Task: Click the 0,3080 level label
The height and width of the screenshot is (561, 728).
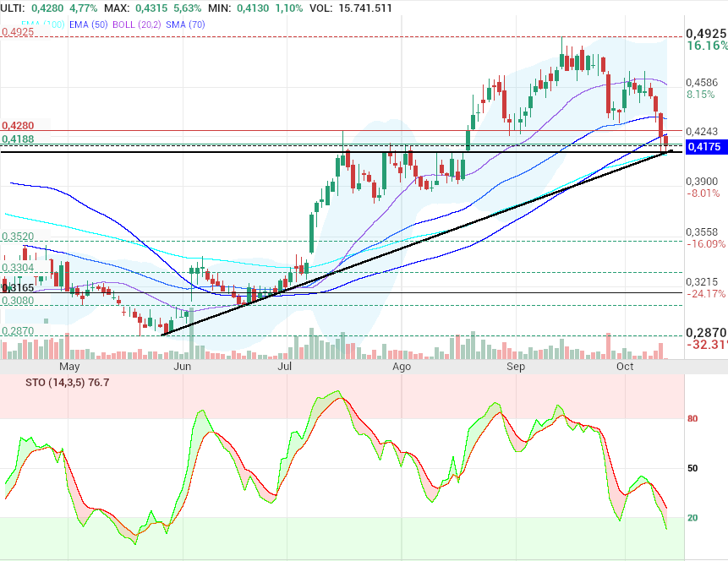Action: 18,301
